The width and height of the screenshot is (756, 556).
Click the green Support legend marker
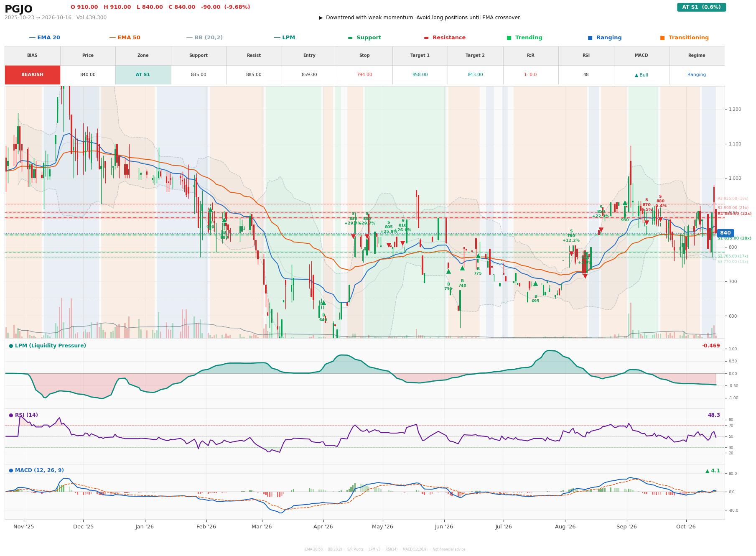pyautogui.click(x=350, y=38)
